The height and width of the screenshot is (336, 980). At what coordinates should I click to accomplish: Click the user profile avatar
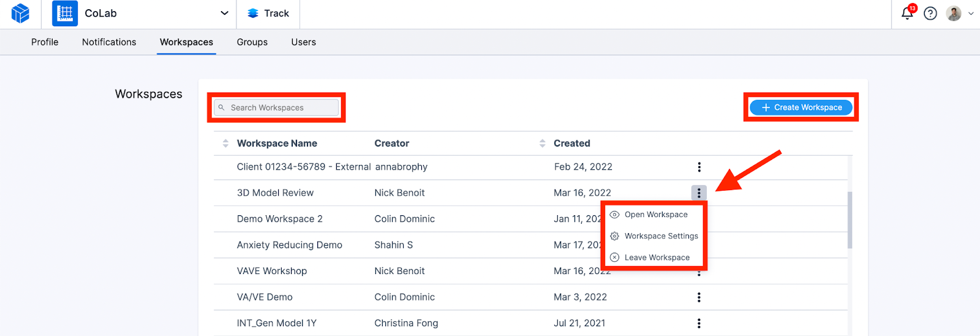[954, 13]
